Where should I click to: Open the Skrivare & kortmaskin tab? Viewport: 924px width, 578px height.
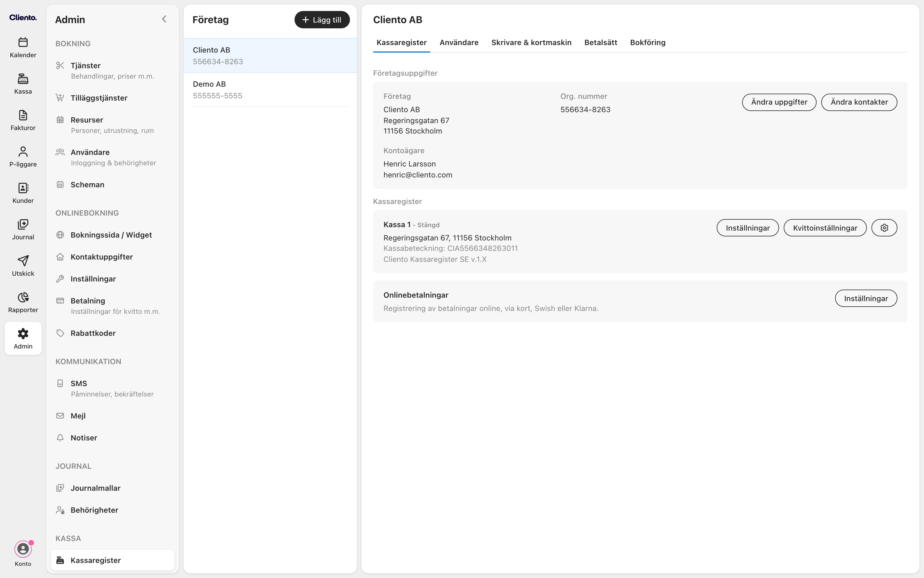point(532,42)
